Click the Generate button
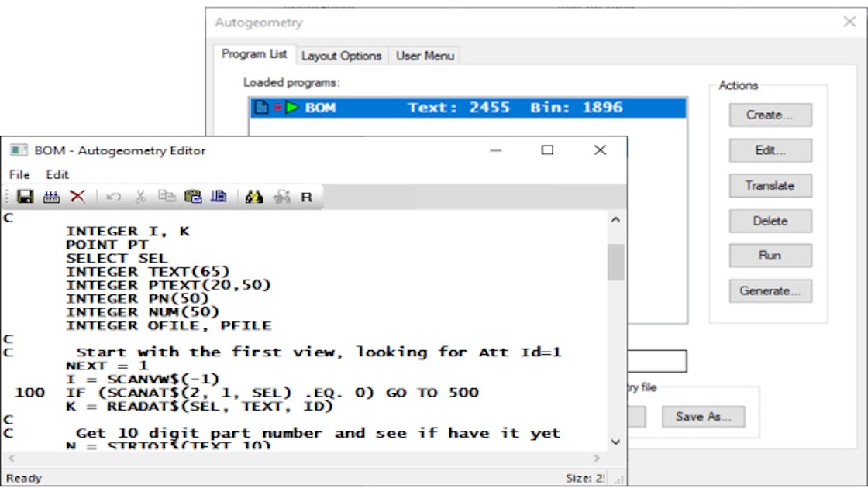 coord(770,290)
